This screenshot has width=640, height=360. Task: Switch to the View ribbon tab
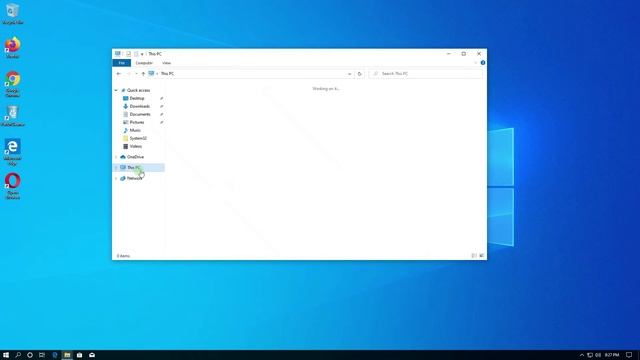point(166,63)
